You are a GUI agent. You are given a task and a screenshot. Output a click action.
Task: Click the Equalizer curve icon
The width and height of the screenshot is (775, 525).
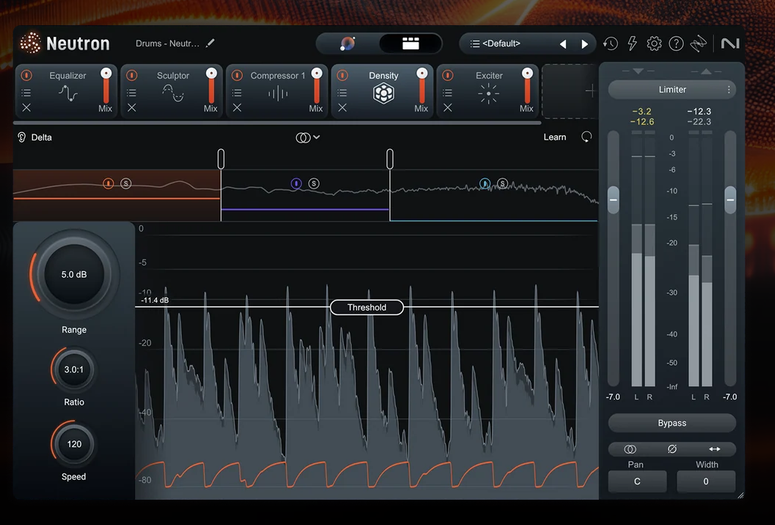68,93
